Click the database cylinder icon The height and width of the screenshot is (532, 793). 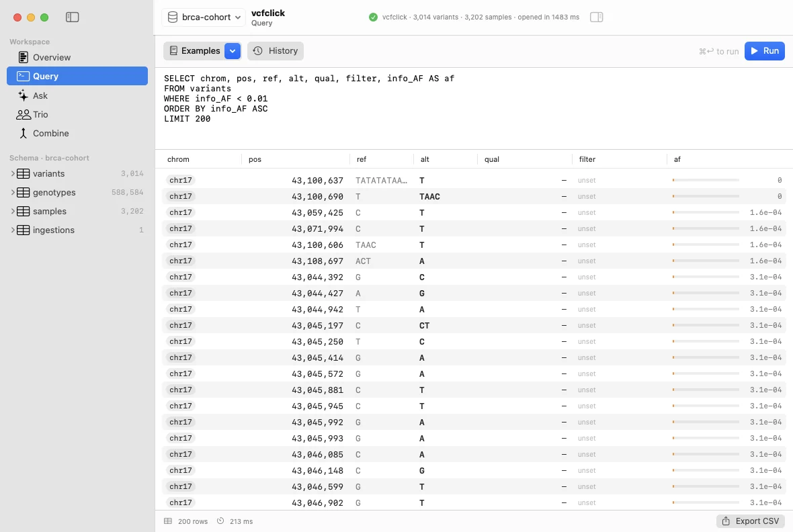tap(173, 17)
